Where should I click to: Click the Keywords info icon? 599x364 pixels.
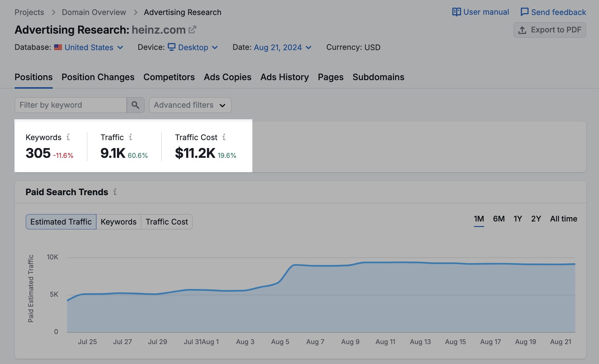pyautogui.click(x=69, y=138)
